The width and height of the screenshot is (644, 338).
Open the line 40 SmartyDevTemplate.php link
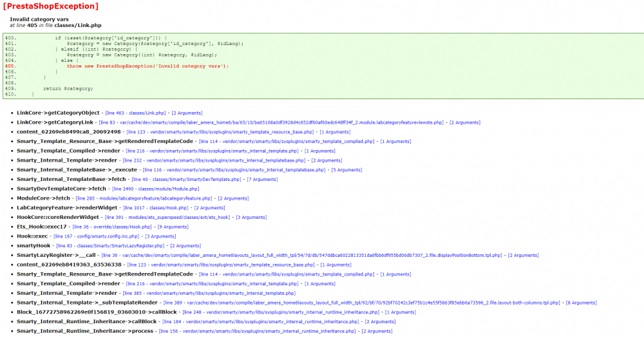187,180
